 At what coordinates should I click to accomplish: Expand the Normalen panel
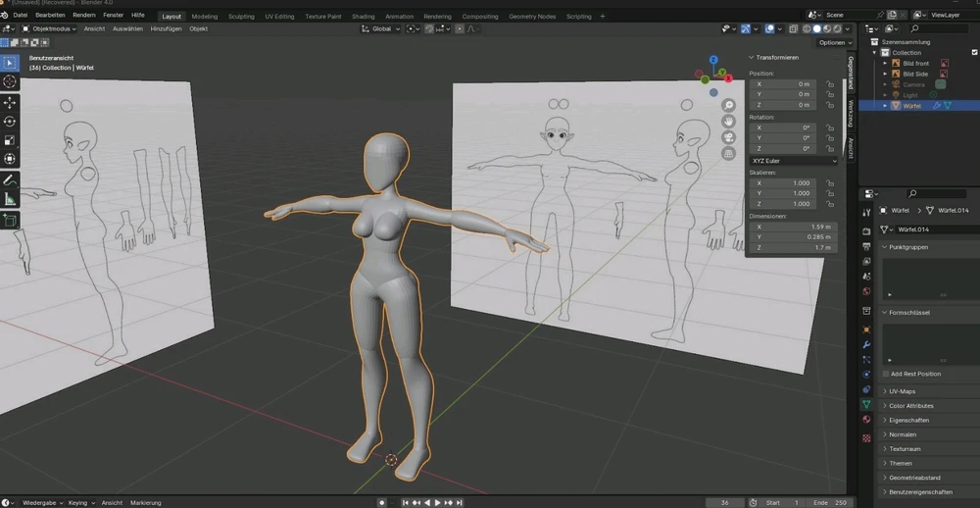[x=902, y=434]
